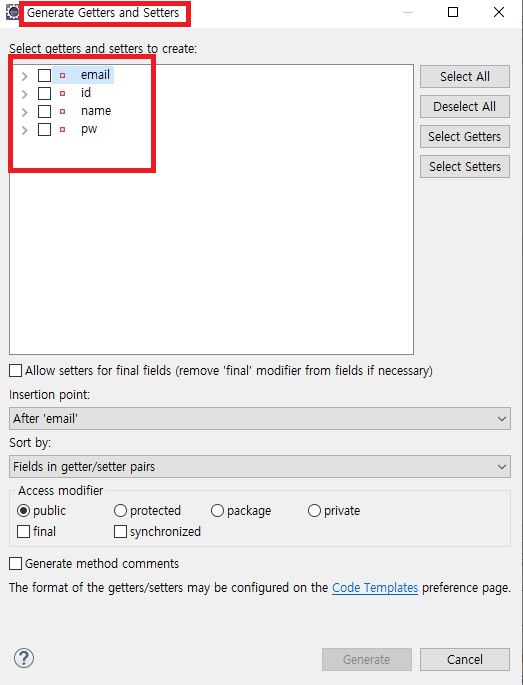This screenshot has width=523, height=685.
Task: Open the Code Templates preference link
Action: [x=375, y=588]
